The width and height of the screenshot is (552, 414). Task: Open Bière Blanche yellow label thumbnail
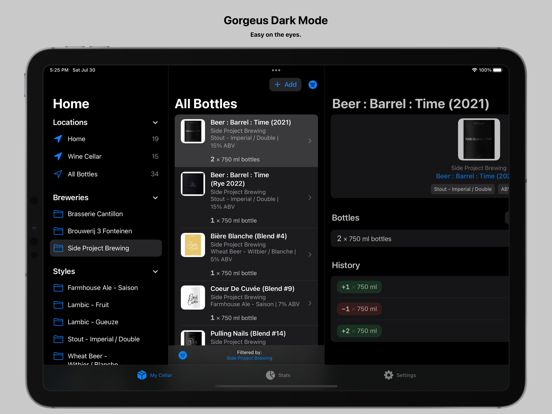[x=193, y=245]
